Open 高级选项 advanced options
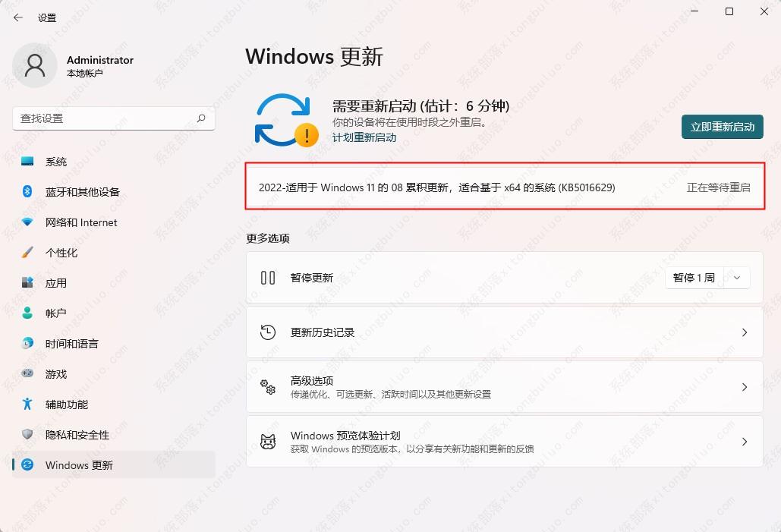This screenshot has width=781, height=532. [504, 387]
